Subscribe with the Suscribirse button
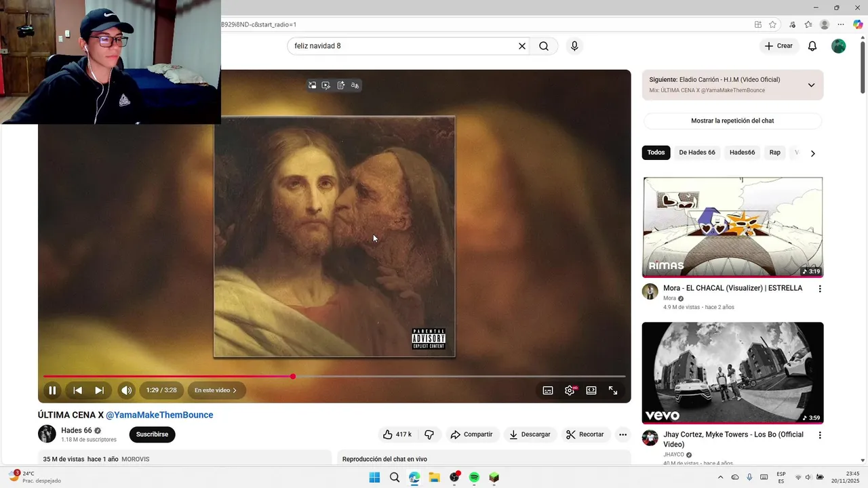The width and height of the screenshot is (868, 488). click(152, 434)
